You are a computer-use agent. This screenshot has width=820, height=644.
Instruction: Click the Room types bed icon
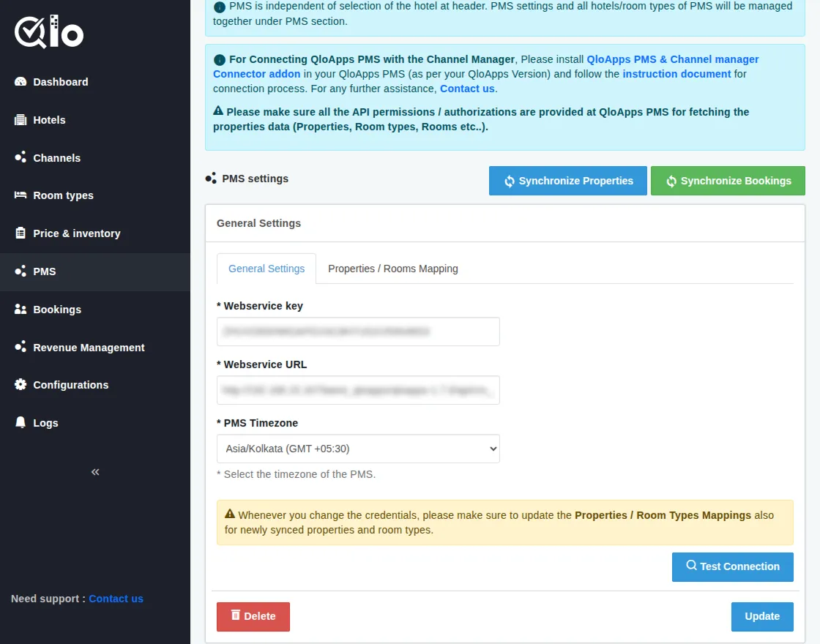click(20, 195)
